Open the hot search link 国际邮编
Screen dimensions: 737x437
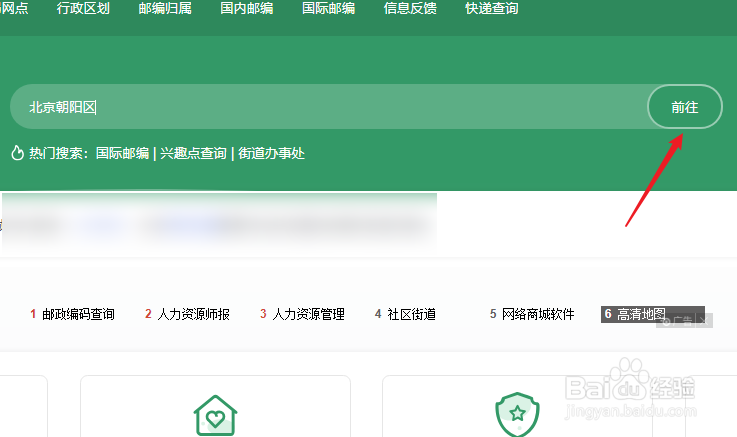tap(122, 153)
